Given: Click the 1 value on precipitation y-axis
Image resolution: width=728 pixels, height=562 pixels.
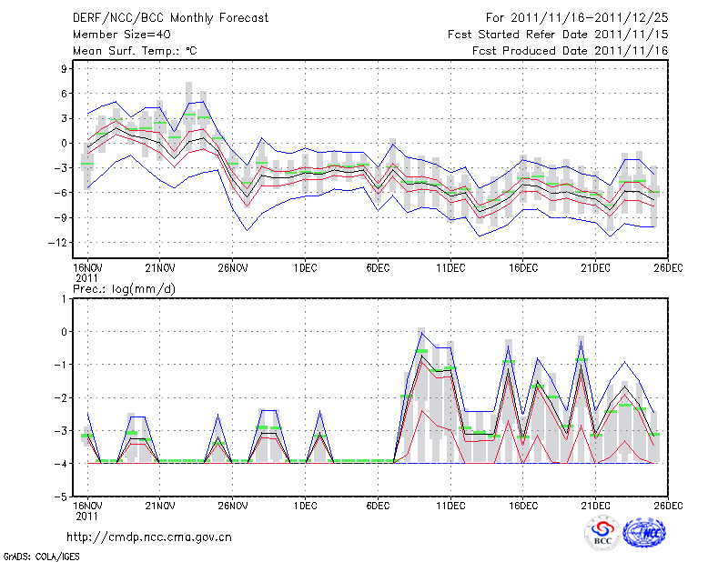Looking at the screenshot, I should click(64, 298).
